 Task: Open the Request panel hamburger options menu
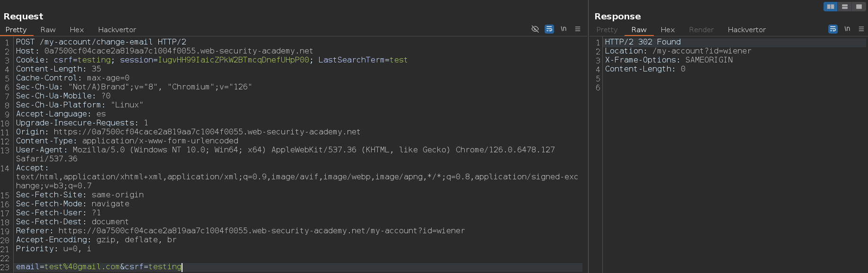577,29
